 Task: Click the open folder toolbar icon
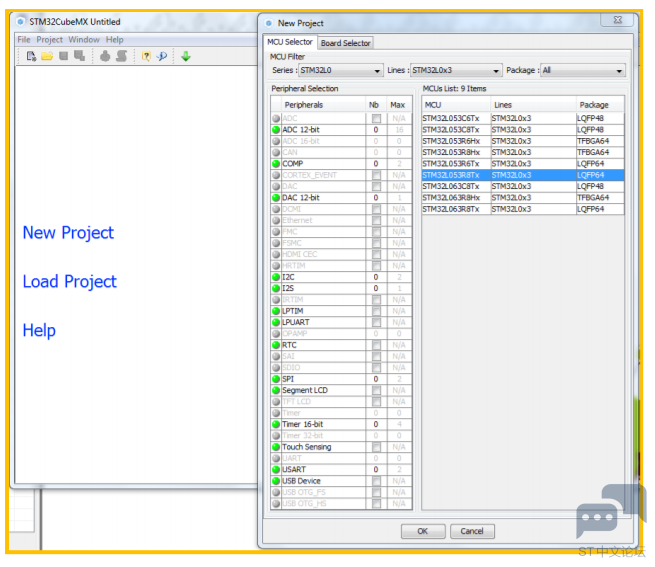click(x=47, y=56)
